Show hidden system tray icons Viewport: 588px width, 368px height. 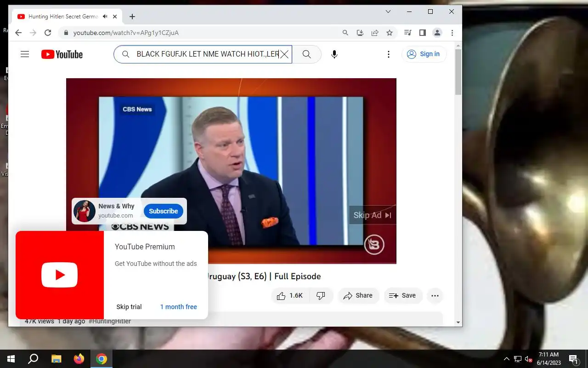507,359
